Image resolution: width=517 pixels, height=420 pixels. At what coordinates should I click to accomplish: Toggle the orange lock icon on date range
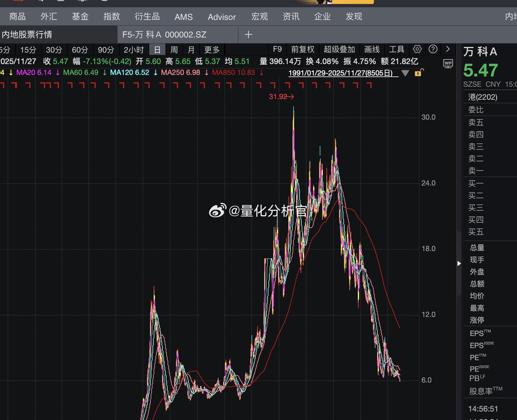point(419,73)
